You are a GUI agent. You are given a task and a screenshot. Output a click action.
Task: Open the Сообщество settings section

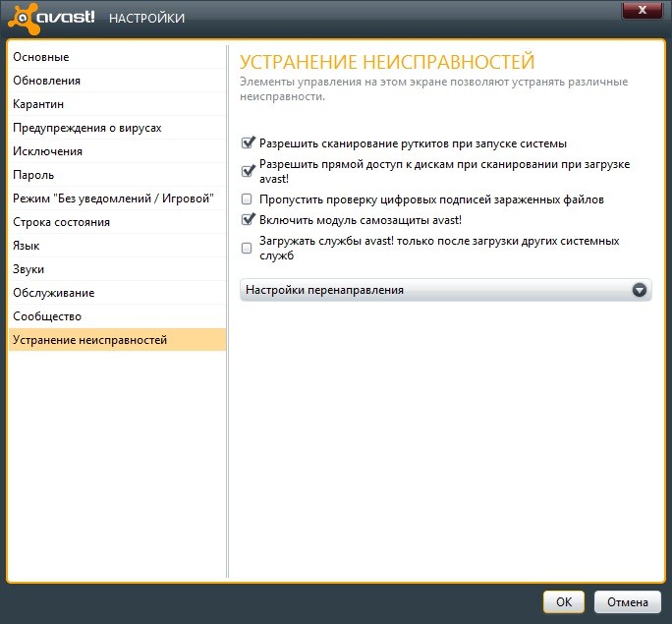[117, 316]
